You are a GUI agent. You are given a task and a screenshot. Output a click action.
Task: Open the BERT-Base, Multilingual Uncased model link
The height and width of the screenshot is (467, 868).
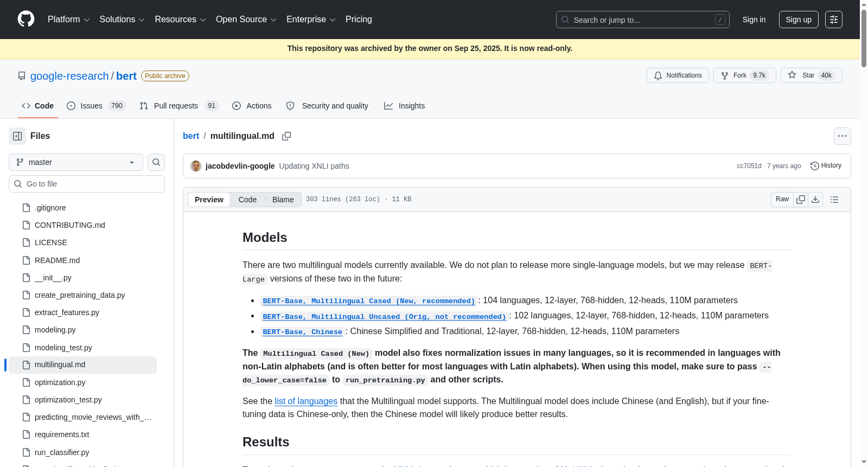(x=384, y=317)
